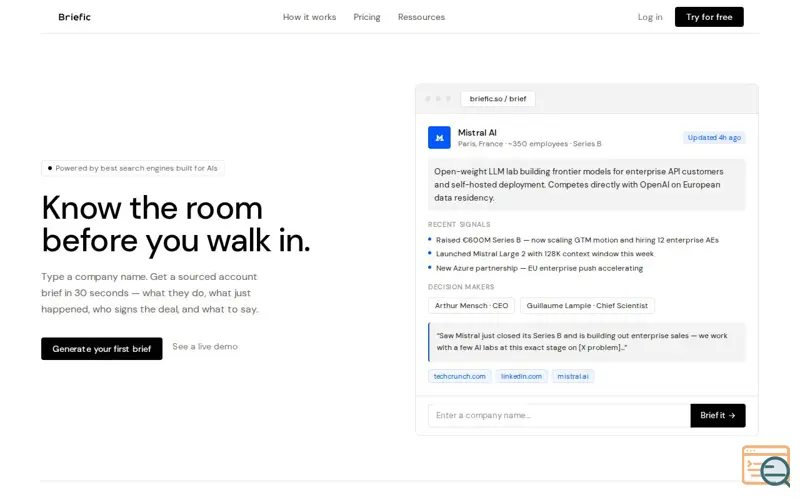Click the Paris, France employees subtitle
Screen dimensions: 800x500
point(529,144)
